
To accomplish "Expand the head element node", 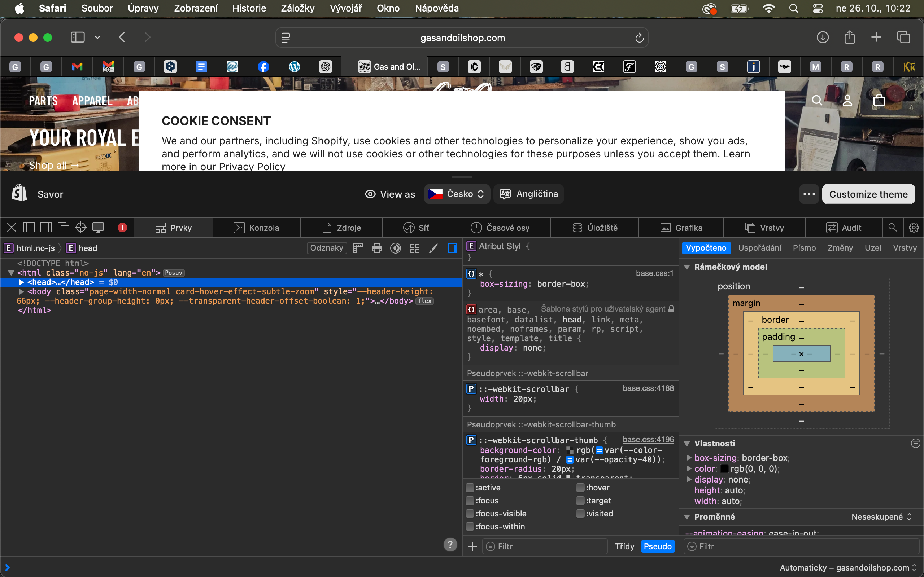I will click(x=21, y=282).
